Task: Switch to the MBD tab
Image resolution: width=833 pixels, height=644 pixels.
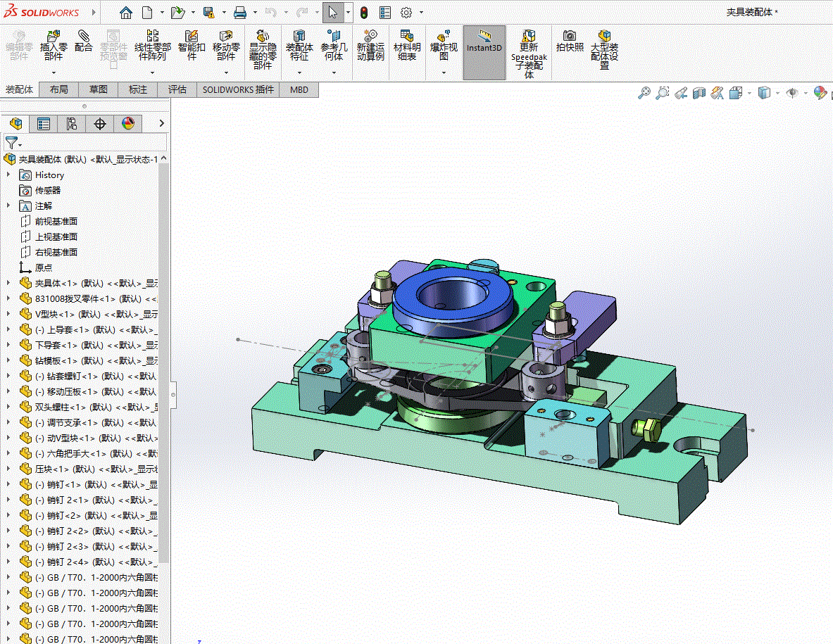Action: click(x=299, y=89)
